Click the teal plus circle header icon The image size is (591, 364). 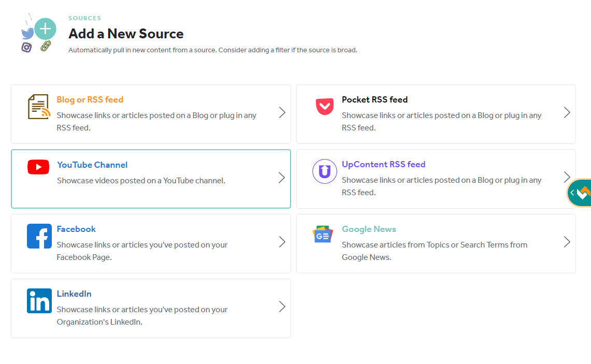click(x=45, y=28)
